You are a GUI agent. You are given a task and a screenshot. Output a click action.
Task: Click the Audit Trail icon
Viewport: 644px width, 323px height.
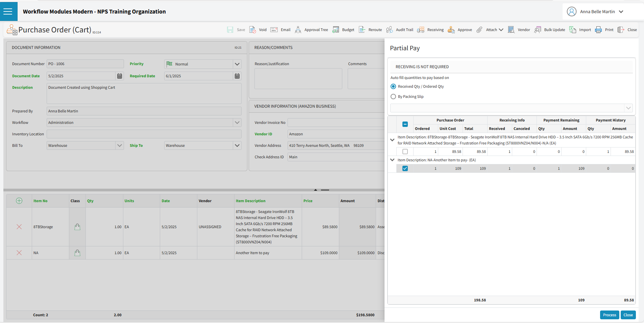coord(390,30)
